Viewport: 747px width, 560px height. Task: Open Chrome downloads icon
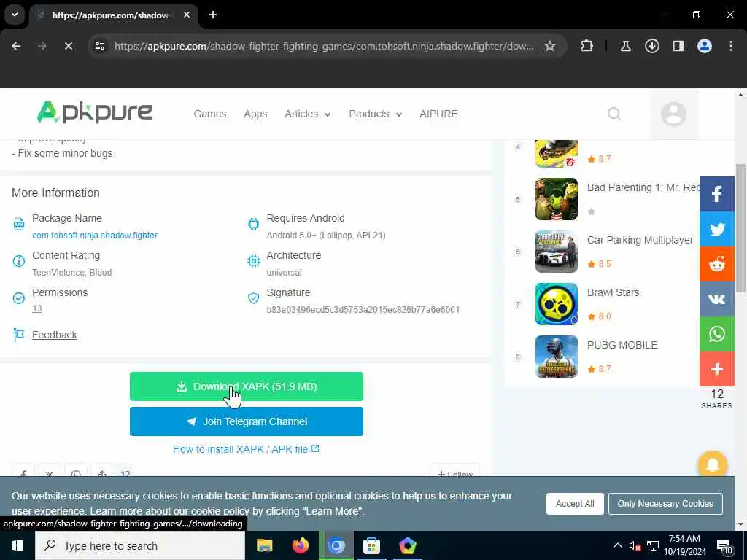(651, 46)
